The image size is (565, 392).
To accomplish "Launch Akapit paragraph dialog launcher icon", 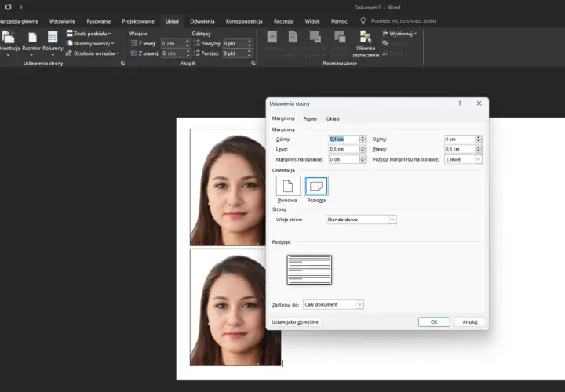I will (253, 64).
